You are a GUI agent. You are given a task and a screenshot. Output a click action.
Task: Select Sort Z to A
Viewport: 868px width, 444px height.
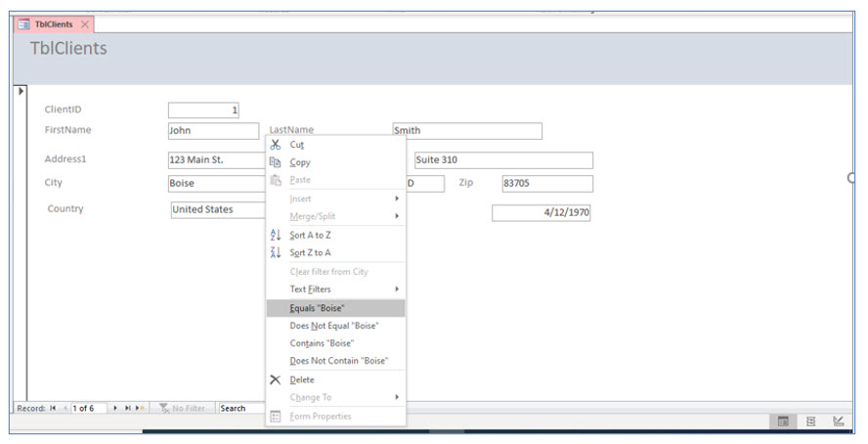pos(336,252)
